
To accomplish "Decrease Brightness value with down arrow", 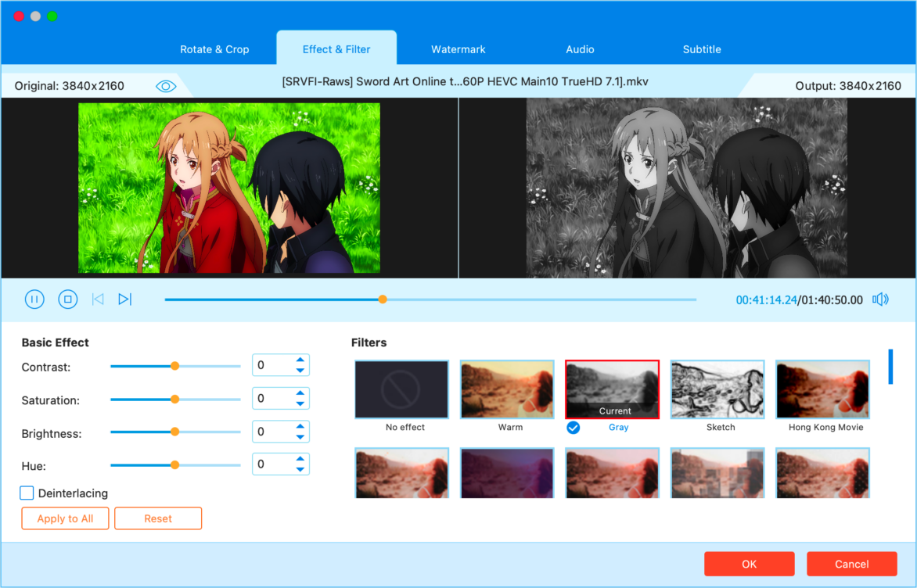I will coord(300,437).
